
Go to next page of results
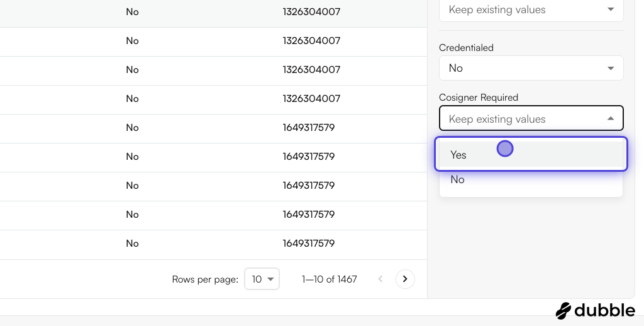[x=405, y=279]
